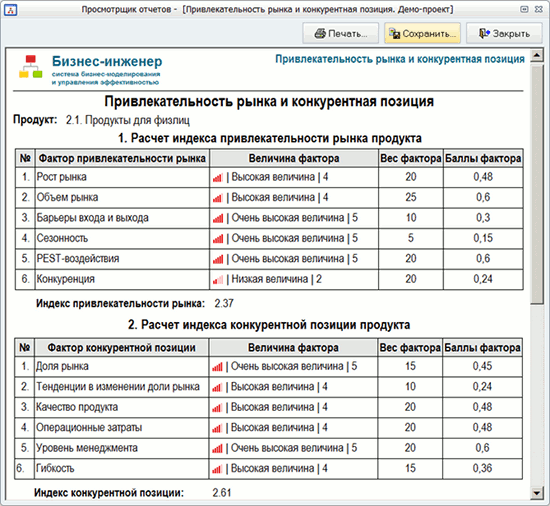Click the level icon in Доля рынка row
Screen dimensions: 550x506
tap(217, 367)
